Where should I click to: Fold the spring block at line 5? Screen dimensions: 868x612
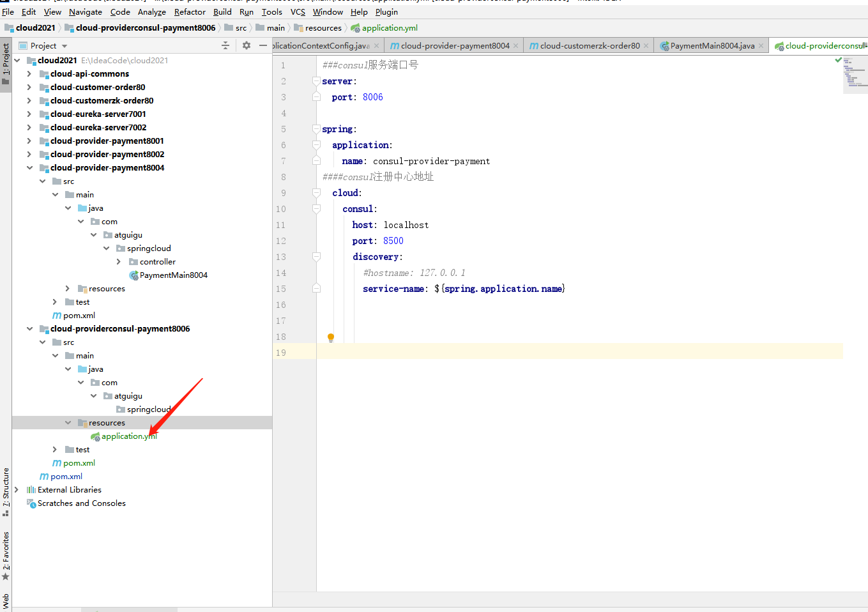point(316,129)
